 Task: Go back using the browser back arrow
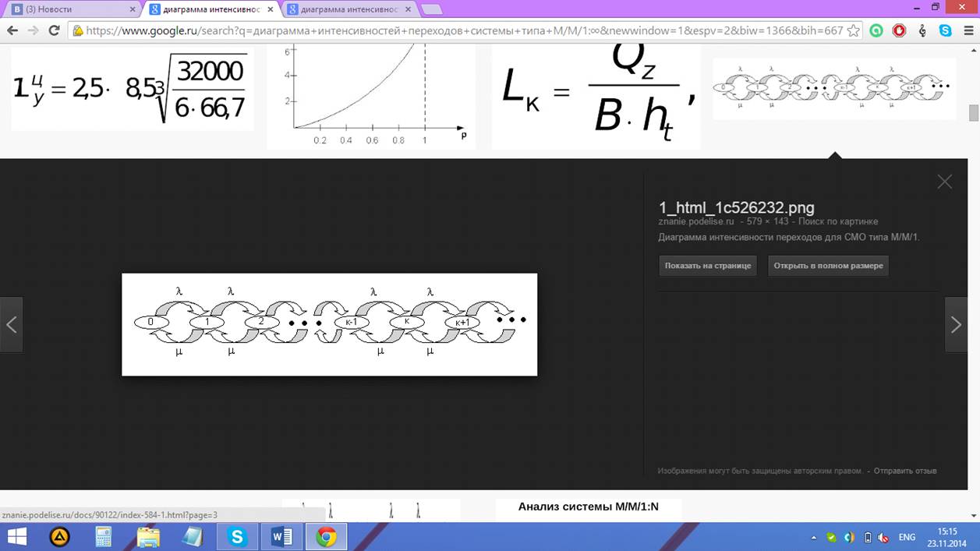[x=12, y=30]
